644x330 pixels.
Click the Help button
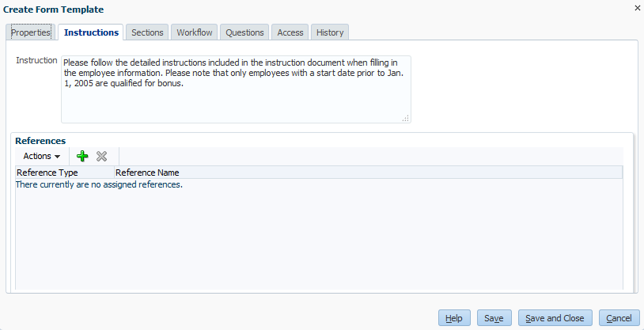(x=453, y=318)
